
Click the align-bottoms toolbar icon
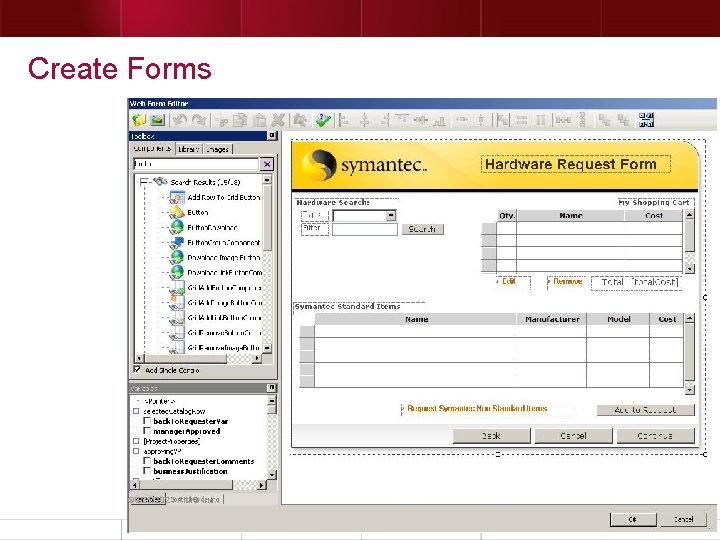[x=440, y=120]
